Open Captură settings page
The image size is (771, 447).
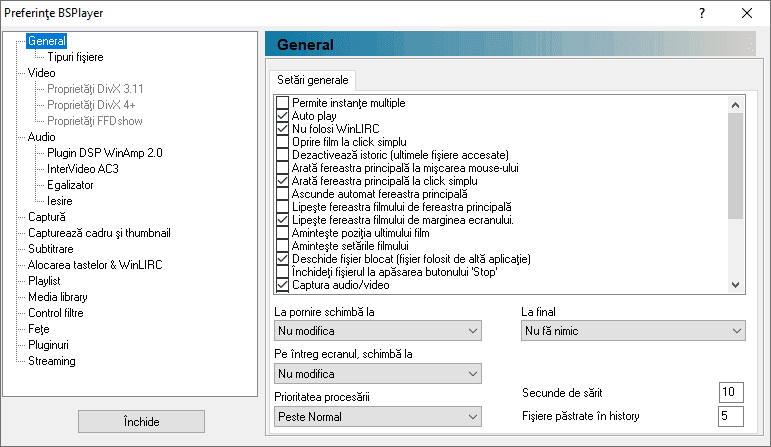coord(46,217)
